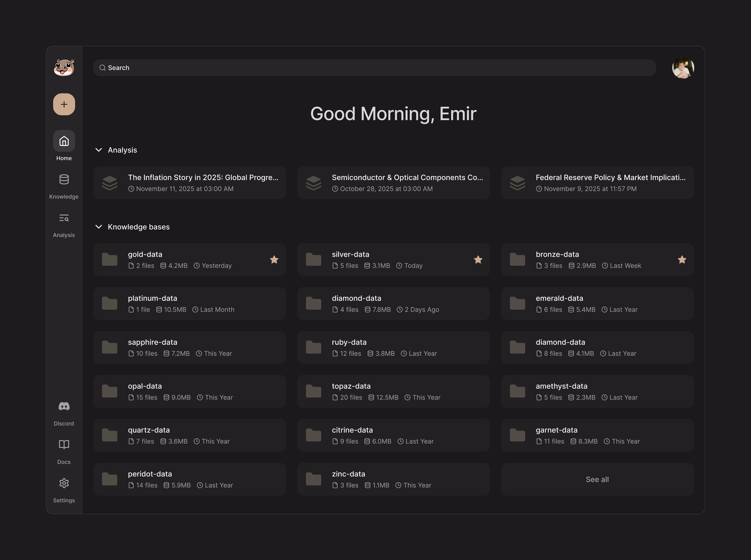Click the ruby-data folder icon
The height and width of the screenshot is (560, 751).
(x=313, y=348)
